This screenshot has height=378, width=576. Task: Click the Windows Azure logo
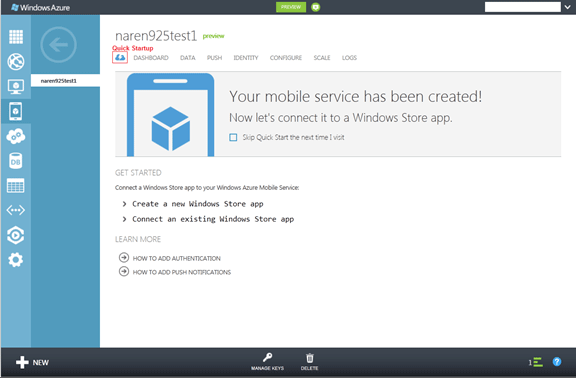point(40,7)
